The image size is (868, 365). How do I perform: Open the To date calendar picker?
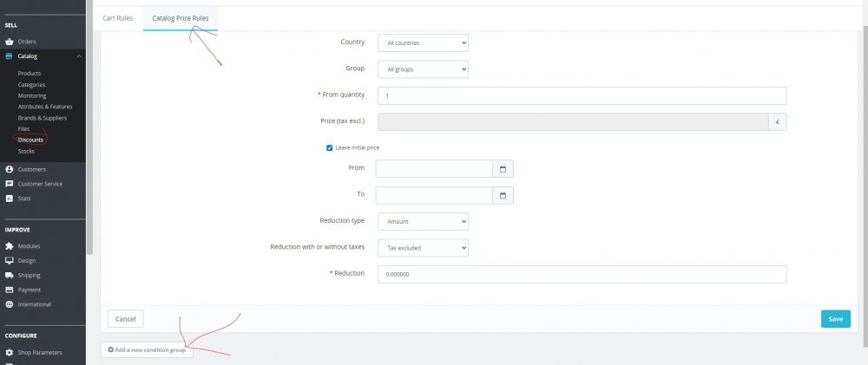[x=503, y=195]
